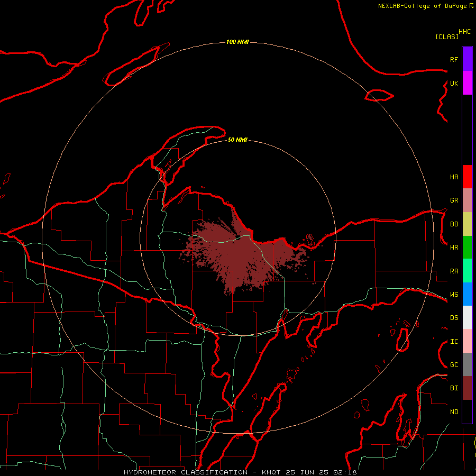Screen dimensions: 476x476
Task: Click the ND black legend swatch
Action: (x=467, y=411)
